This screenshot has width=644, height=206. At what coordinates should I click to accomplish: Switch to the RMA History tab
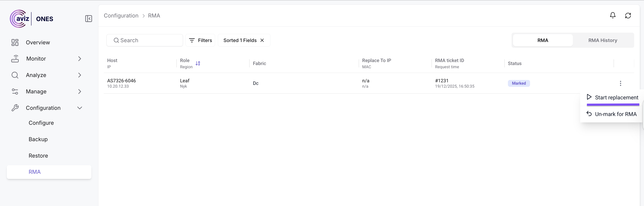pyautogui.click(x=602, y=40)
